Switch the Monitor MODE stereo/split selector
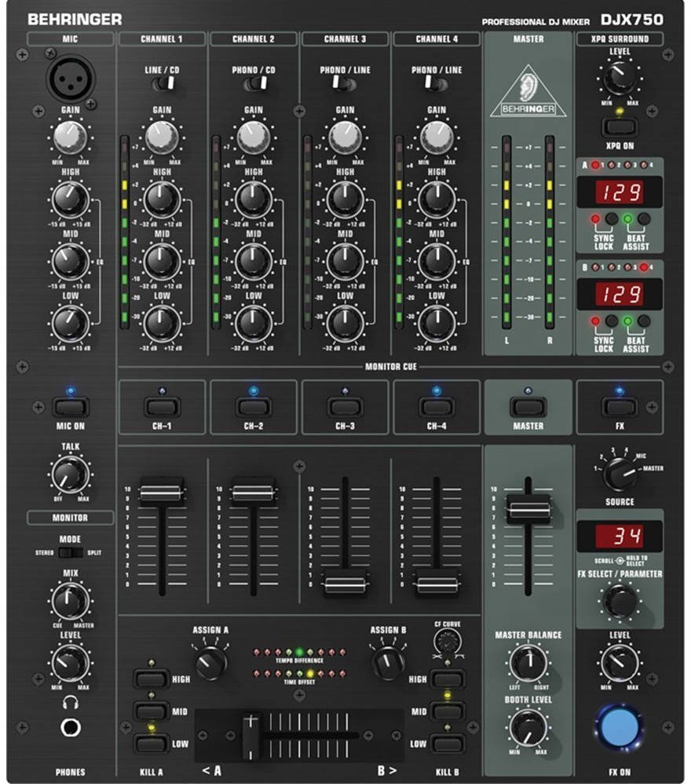691x784 pixels. (70, 553)
